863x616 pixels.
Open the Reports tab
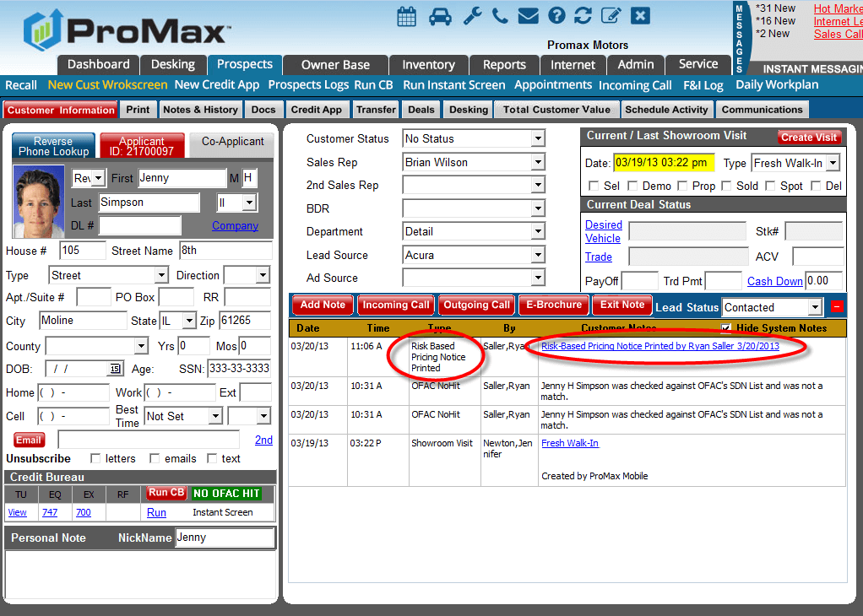pyautogui.click(x=504, y=65)
